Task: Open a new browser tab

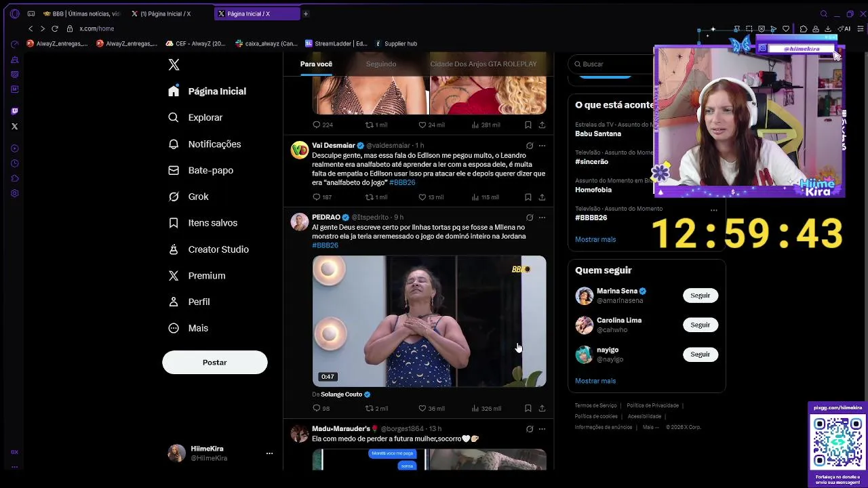Action: pyautogui.click(x=305, y=14)
